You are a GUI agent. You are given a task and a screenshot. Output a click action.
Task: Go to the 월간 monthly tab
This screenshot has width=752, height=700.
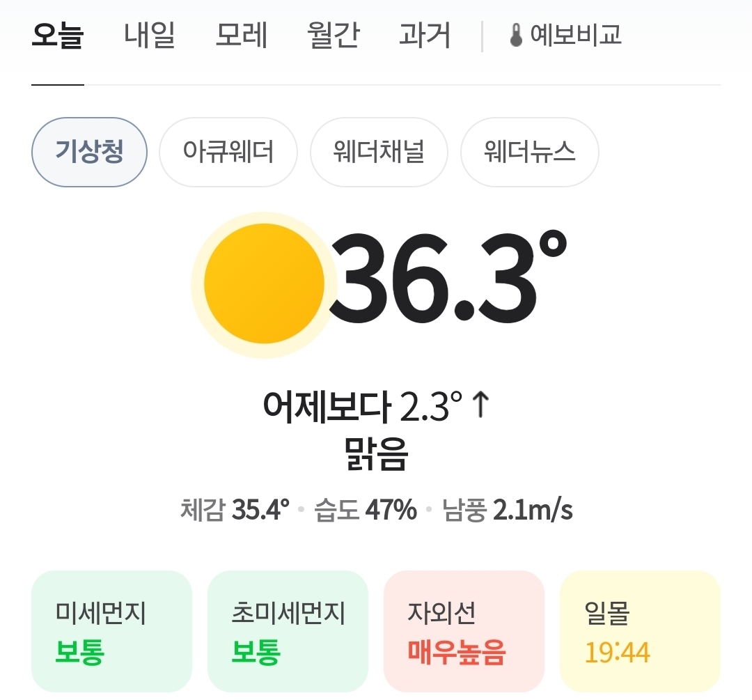[x=333, y=36]
